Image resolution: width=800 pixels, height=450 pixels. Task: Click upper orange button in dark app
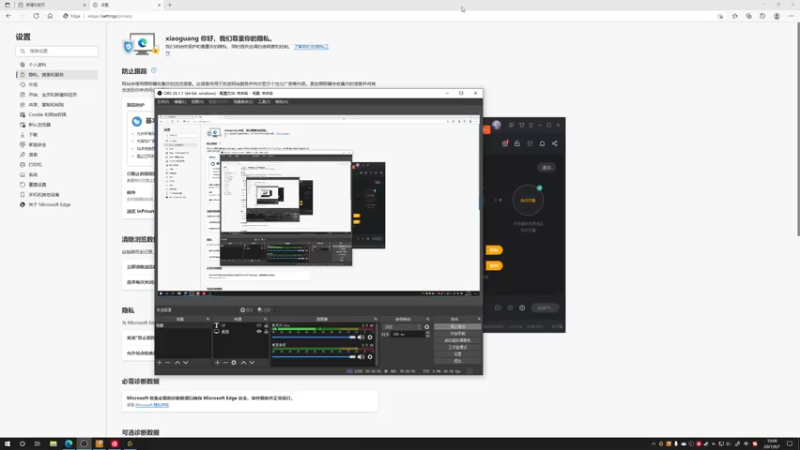(494, 250)
